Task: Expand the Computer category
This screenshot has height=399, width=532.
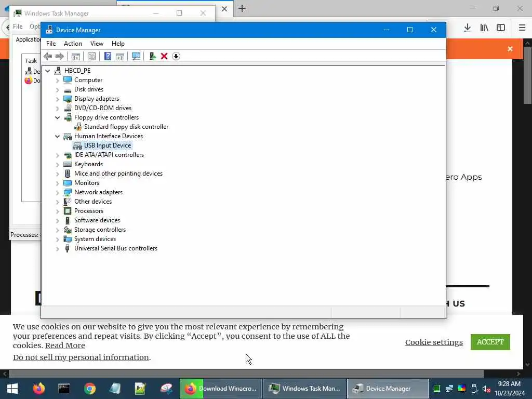Action: (x=57, y=81)
